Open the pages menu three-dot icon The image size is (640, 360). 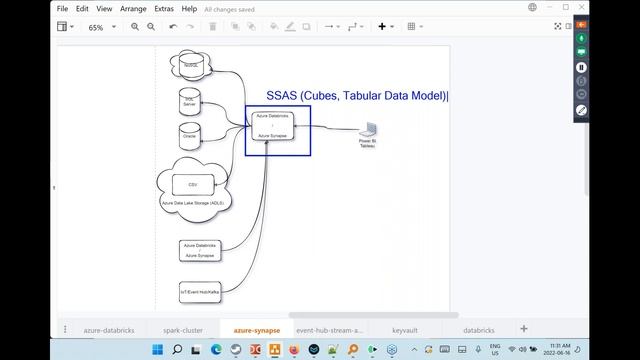tap(65, 329)
